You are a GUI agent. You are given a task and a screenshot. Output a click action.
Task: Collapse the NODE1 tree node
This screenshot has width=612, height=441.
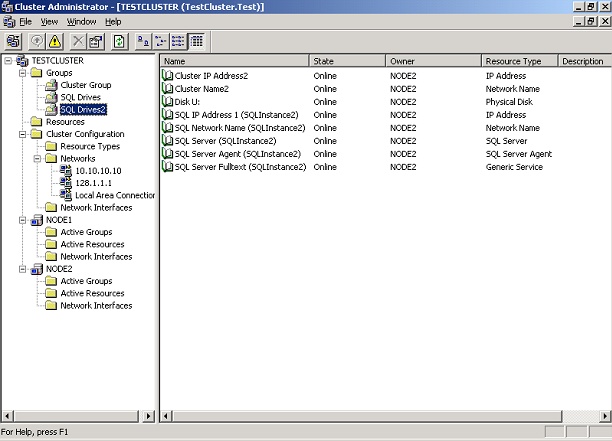tap(23, 220)
